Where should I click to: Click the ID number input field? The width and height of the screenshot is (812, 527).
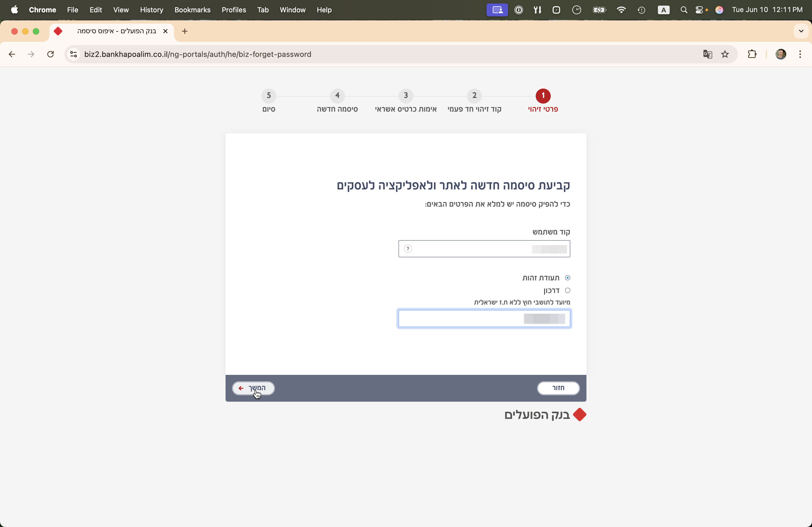(x=484, y=319)
